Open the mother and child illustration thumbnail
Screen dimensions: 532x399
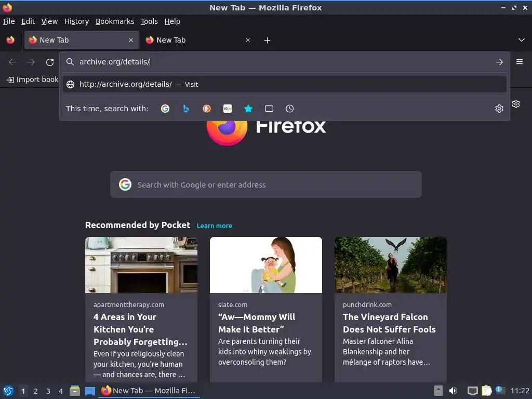coord(266,265)
